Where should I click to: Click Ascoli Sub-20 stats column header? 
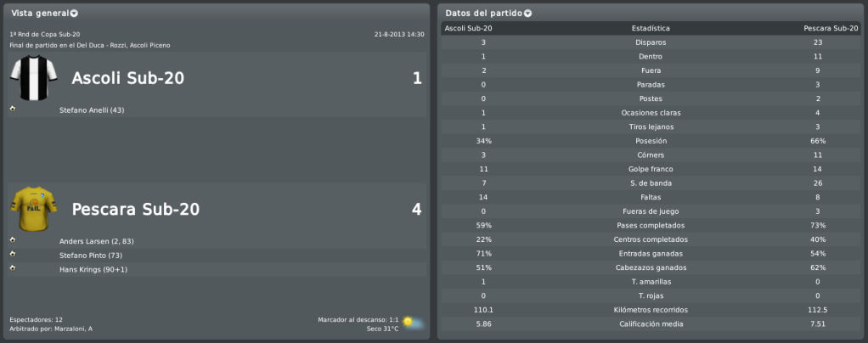[468, 28]
